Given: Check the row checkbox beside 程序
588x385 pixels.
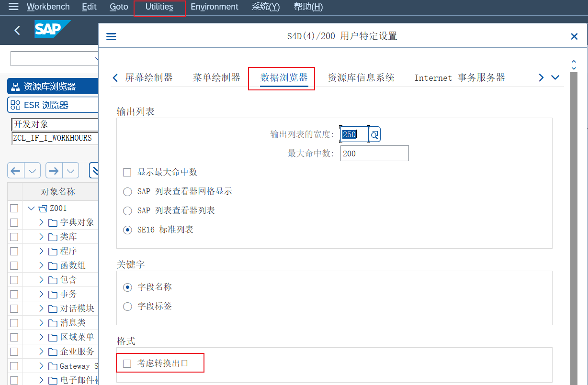Looking at the screenshot, I should (x=14, y=252).
